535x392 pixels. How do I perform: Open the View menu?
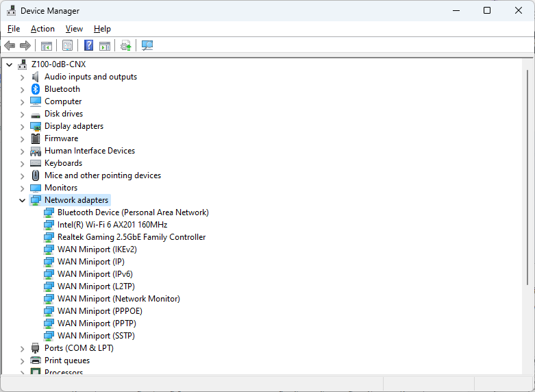click(x=74, y=29)
